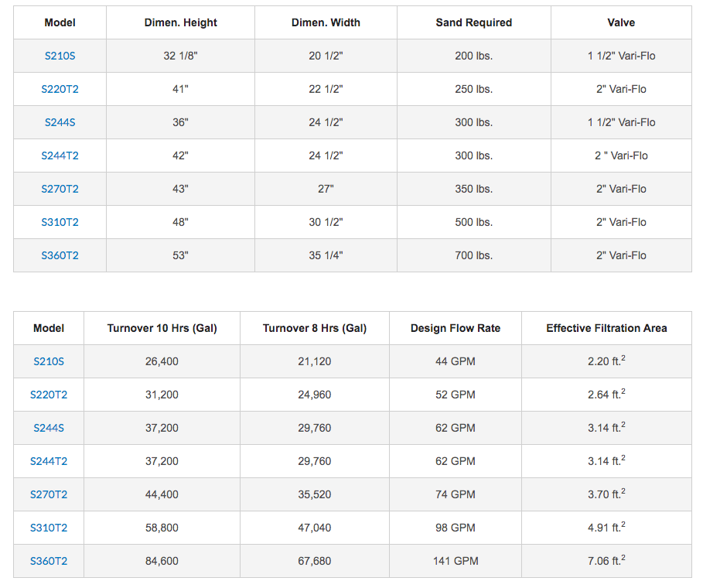Click the Design Flow Rate column header
Viewport: 703px width, 588px height.
(455, 328)
